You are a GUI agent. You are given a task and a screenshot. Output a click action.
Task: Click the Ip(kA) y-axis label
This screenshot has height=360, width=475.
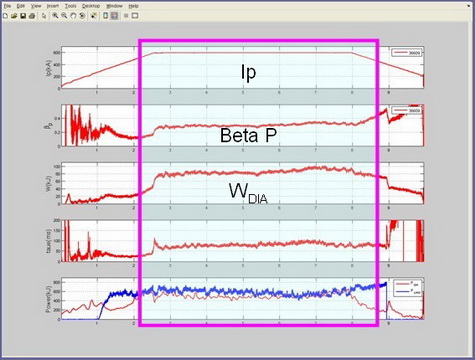[x=50, y=68]
